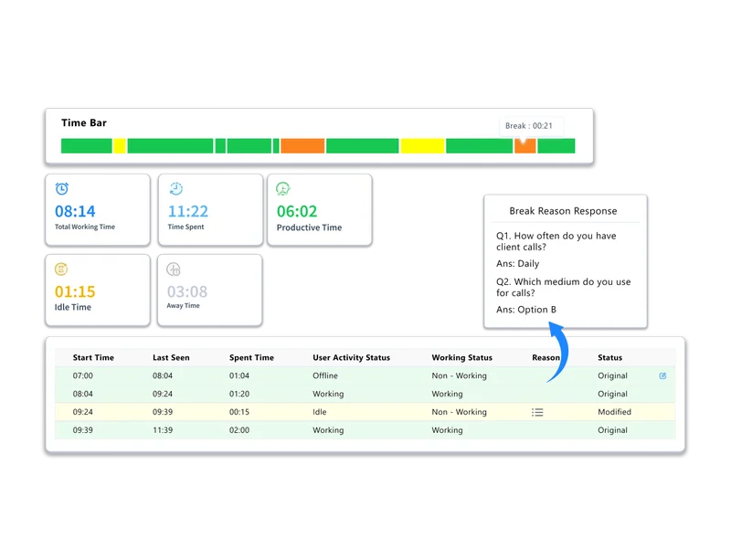This screenshot has width=731, height=560.
Task: Open the Productive Time 06:02 card
Action: [319, 210]
